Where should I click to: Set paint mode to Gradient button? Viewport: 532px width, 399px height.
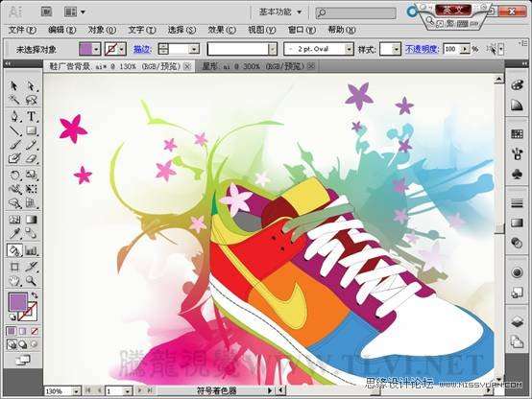pos(23,331)
